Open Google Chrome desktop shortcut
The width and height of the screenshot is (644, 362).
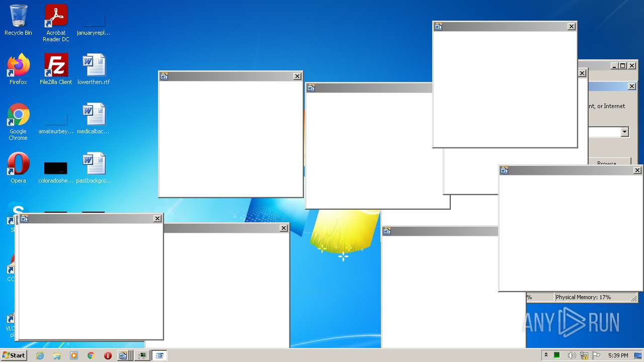pyautogui.click(x=18, y=122)
